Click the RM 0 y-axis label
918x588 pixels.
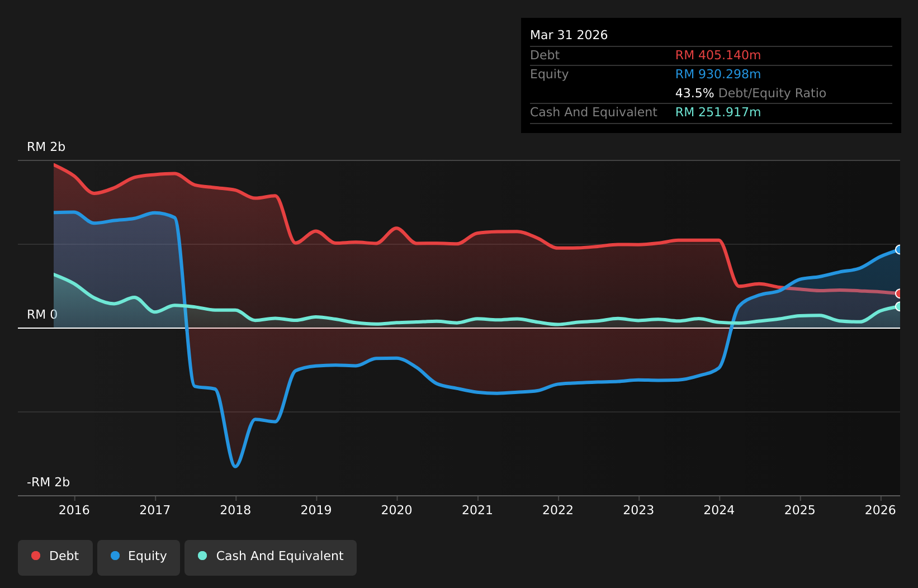[42, 315]
